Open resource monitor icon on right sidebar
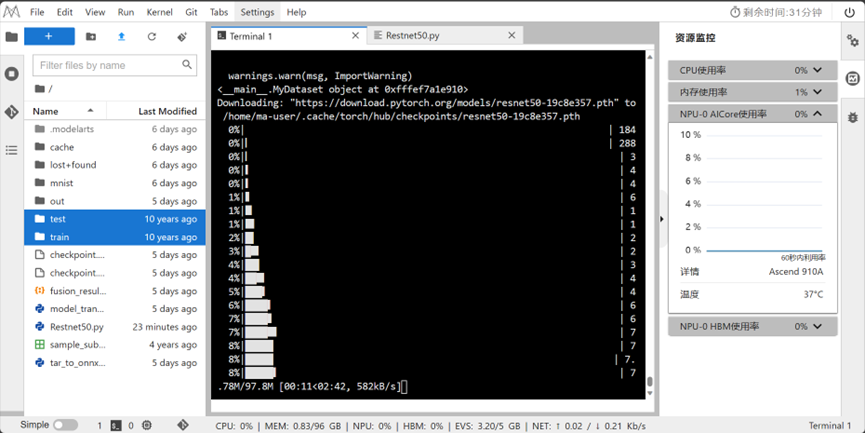Viewport: 865px width, 433px height. pos(853,78)
